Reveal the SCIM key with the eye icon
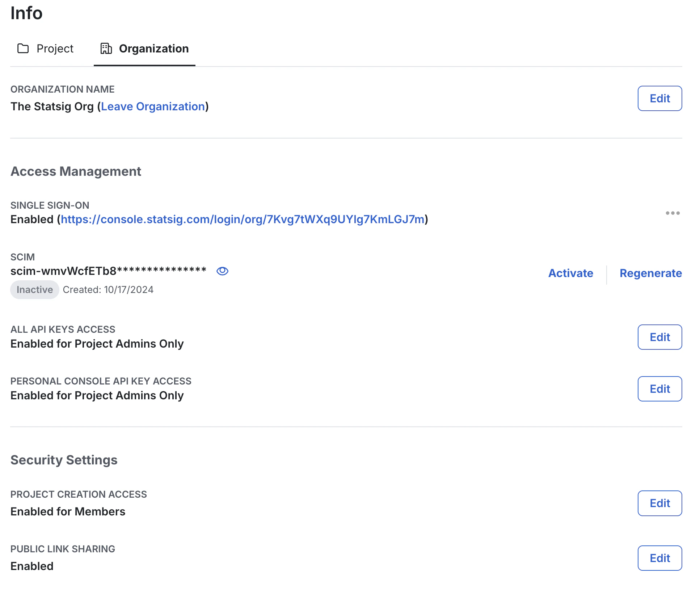This screenshot has width=700, height=591. click(223, 271)
